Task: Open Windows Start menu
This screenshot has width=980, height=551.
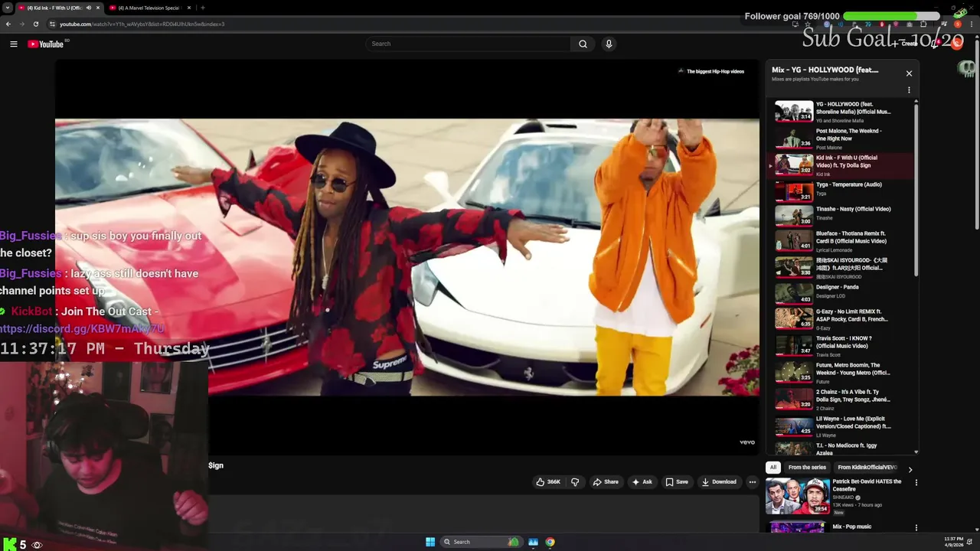Action: 430,542
